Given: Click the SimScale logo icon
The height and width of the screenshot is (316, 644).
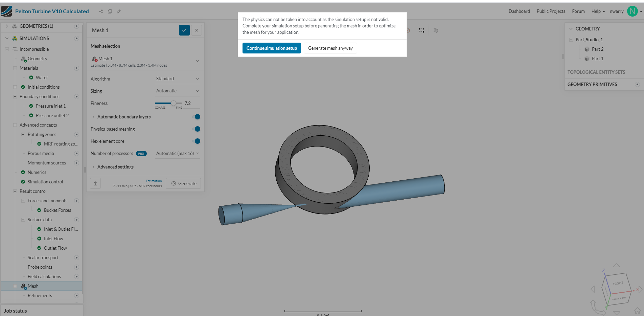Looking at the screenshot, I should (x=6, y=11).
